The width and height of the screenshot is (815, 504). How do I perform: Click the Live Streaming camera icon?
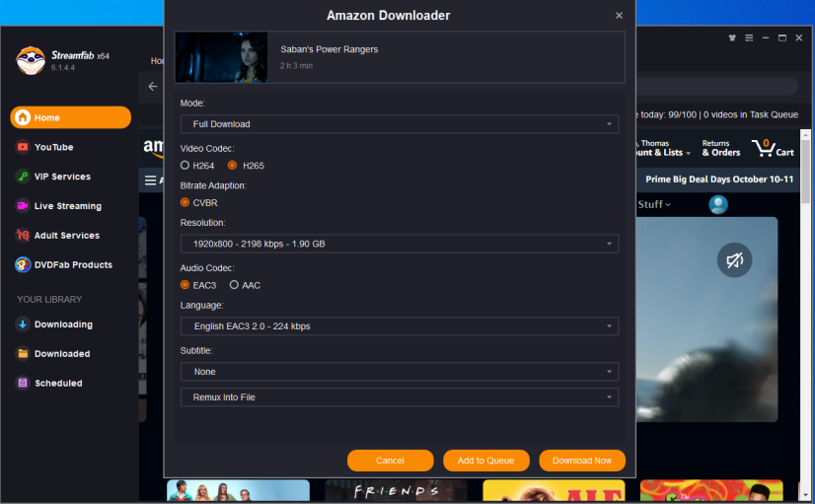[x=23, y=206]
